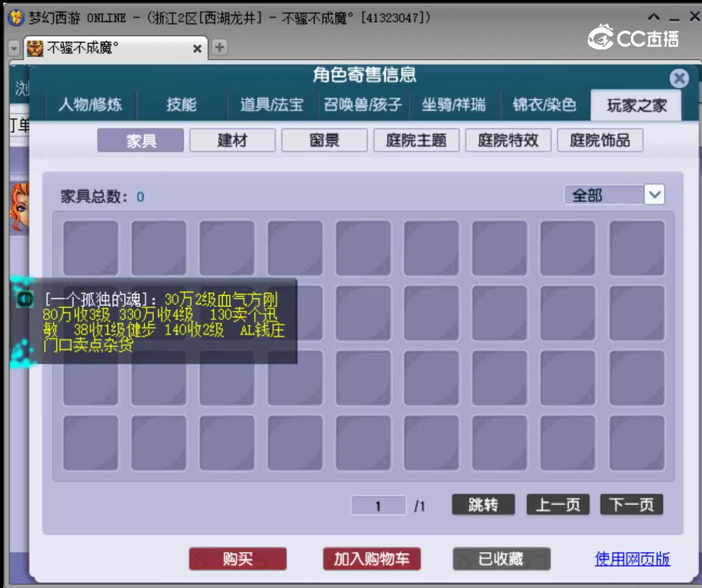
Task: Click the red 购买 button
Action: [x=238, y=559]
